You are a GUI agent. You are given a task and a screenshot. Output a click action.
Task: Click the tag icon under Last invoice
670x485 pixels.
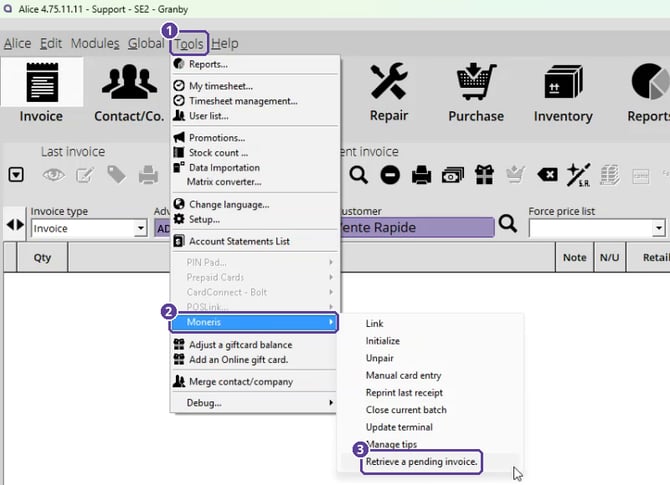[116, 174]
